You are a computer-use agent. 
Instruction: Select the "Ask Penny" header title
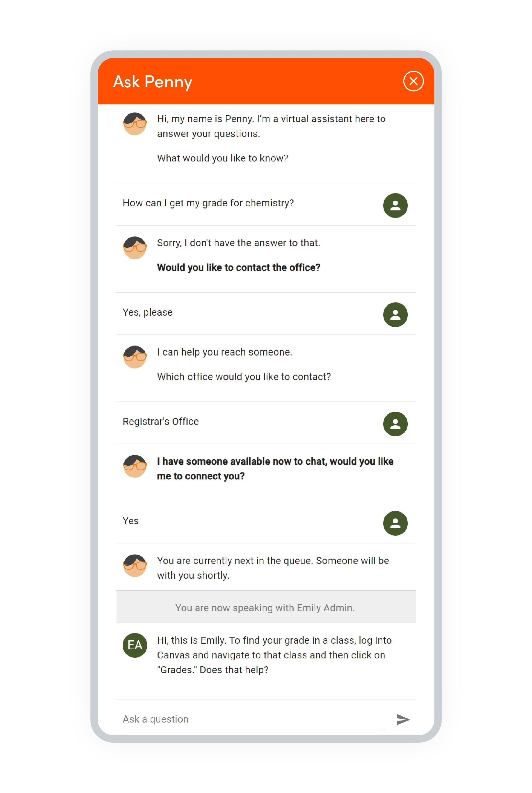tap(152, 82)
